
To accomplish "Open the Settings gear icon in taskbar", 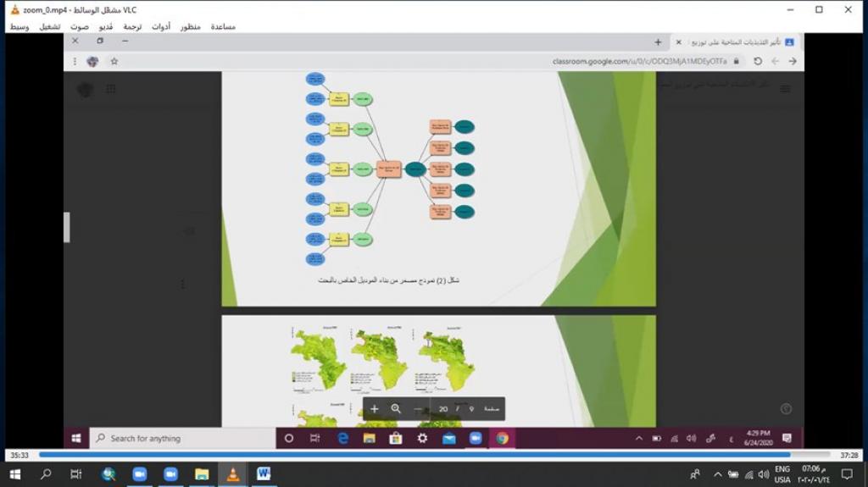I will coord(422,438).
